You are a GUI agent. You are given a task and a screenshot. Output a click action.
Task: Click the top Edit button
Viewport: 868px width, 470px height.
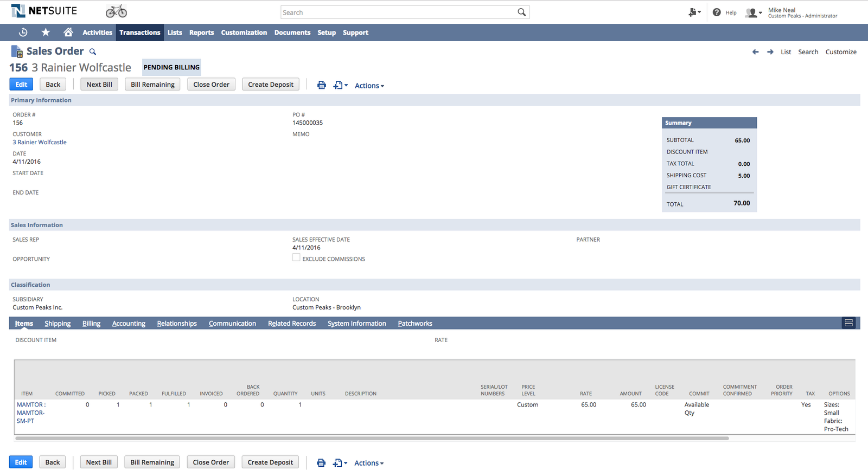21,85
